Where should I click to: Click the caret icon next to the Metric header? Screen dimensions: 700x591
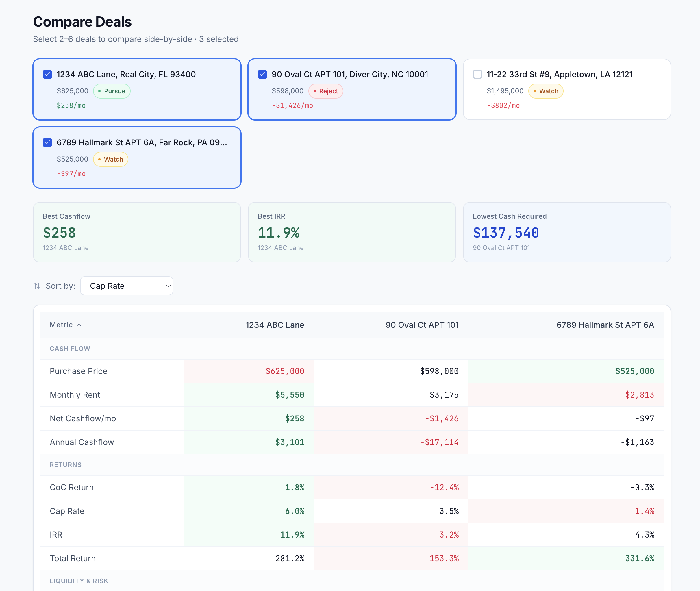79,325
